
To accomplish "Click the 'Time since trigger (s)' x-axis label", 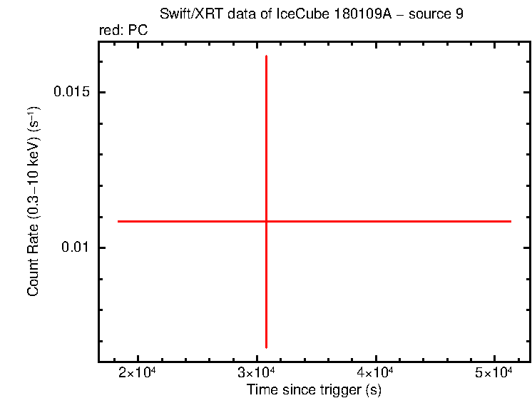I will [314, 390].
